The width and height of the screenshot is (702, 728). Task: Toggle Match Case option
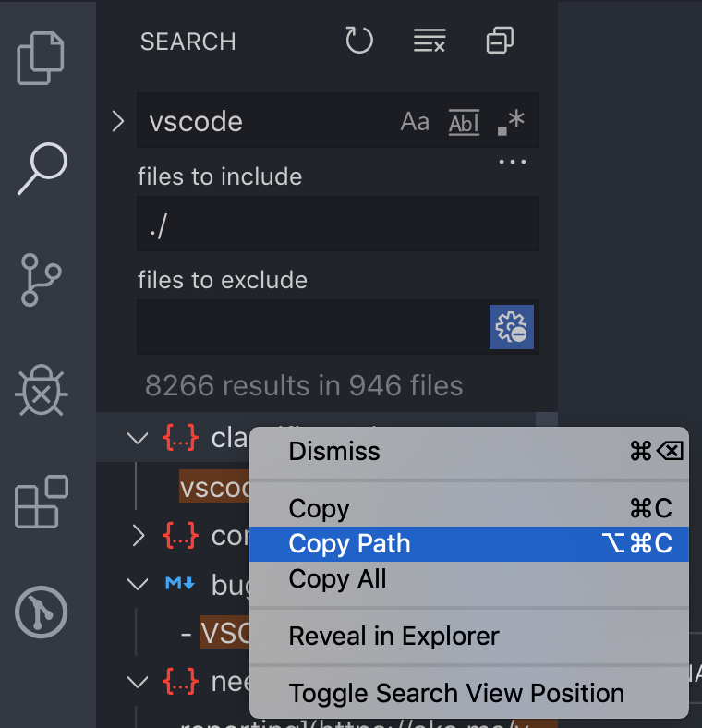[415, 122]
